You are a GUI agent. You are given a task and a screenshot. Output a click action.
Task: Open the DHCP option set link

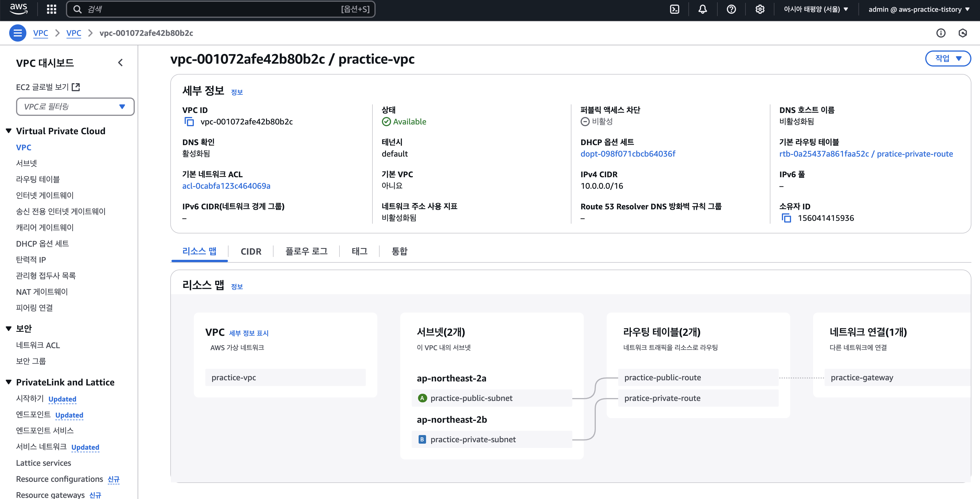pos(628,154)
